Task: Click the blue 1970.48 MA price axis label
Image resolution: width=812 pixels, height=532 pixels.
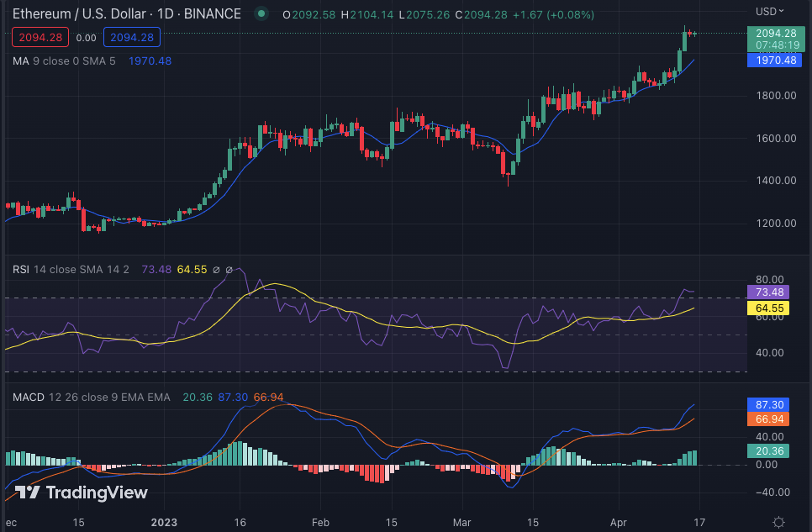Action: (x=776, y=60)
